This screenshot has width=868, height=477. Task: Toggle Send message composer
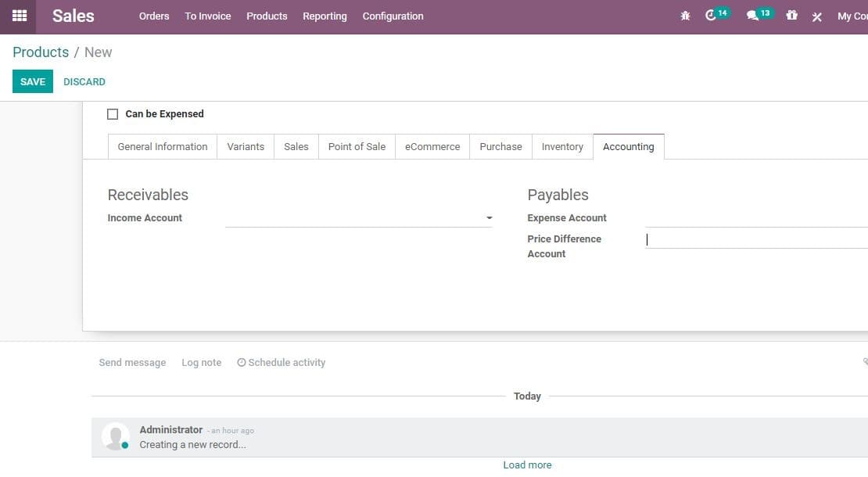[x=132, y=362]
